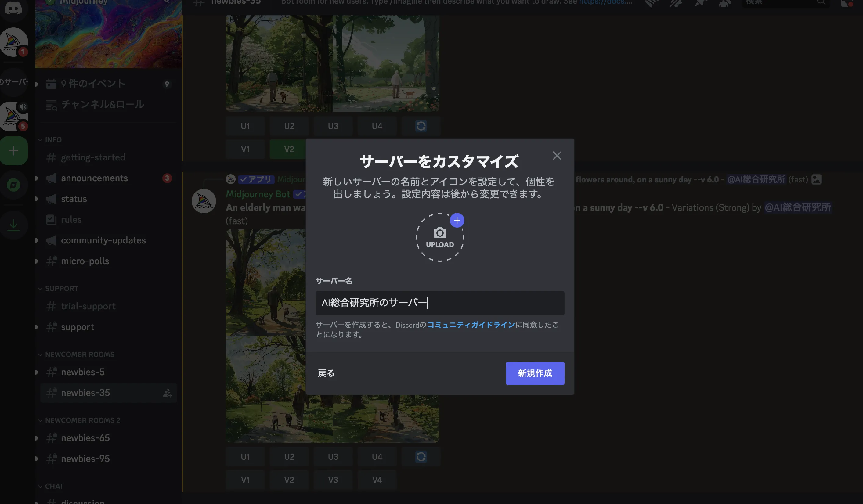Screen dimensions: 863x504
Task: Open Discord home direct messages icon
Action: (x=14, y=8)
